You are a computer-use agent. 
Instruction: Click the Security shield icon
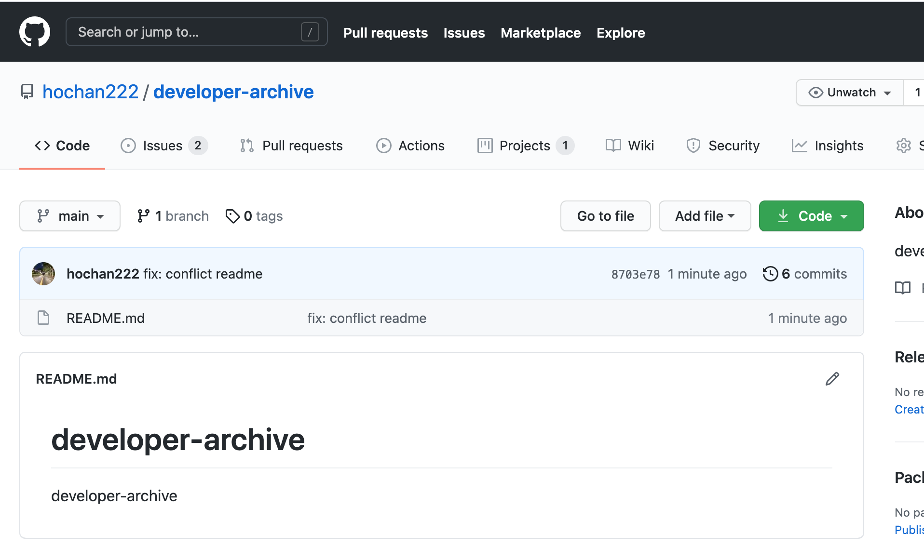(x=693, y=146)
